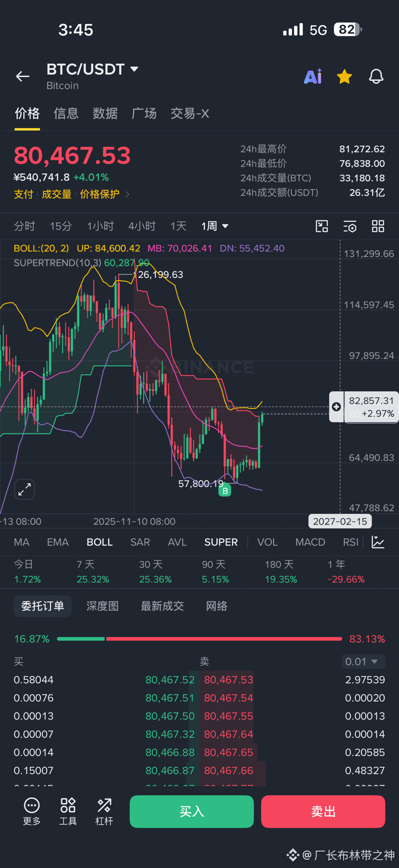Toggle BOLL indicator off

[x=100, y=542]
